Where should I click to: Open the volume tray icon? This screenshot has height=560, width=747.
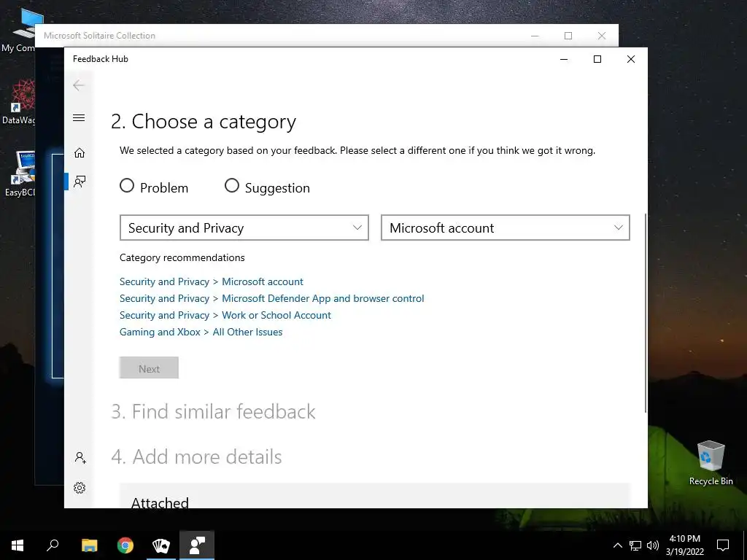653,545
